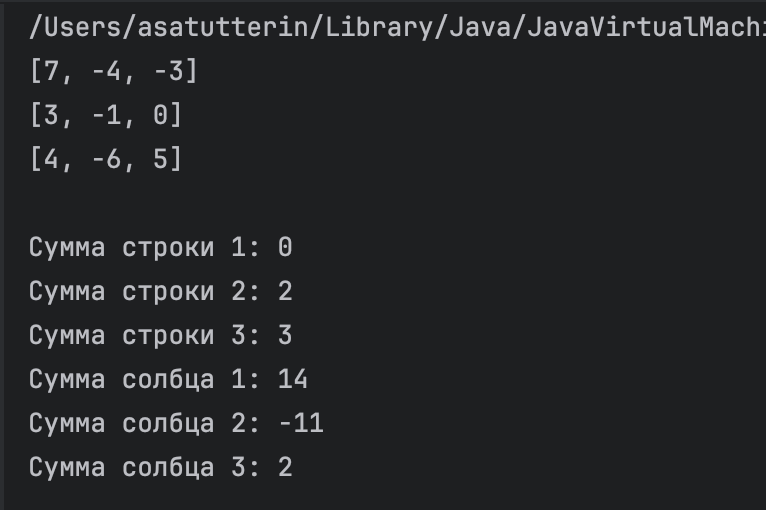Click the -3 value in first matrix row
The image size is (766, 510).
169,71
